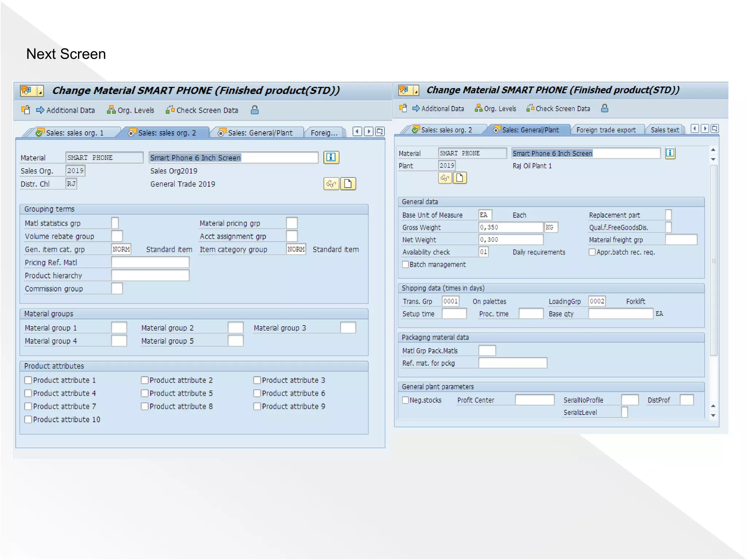
Task: Click the info icon beside left material description
Action: pyautogui.click(x=331, y=157)
